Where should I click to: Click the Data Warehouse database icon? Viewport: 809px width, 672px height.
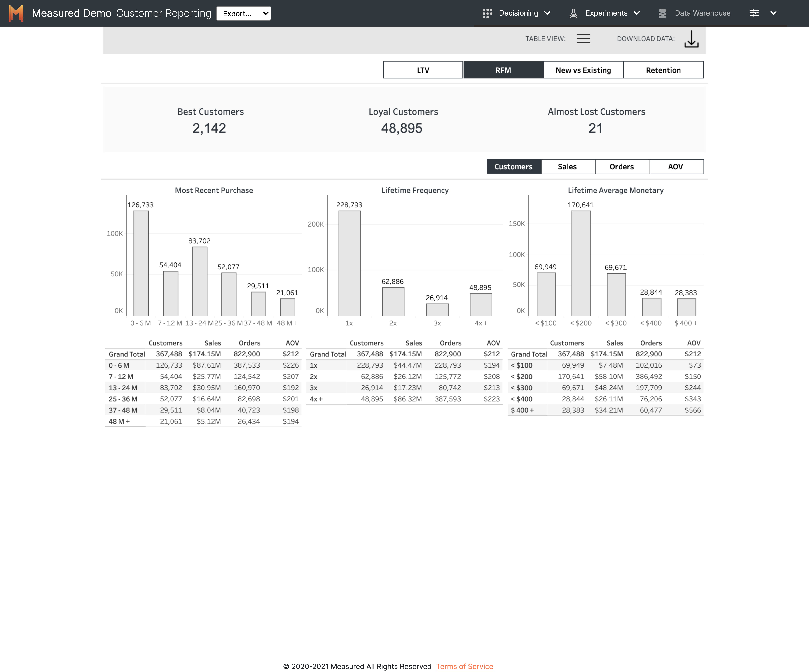pyautogui.click(x=663, y=13)
